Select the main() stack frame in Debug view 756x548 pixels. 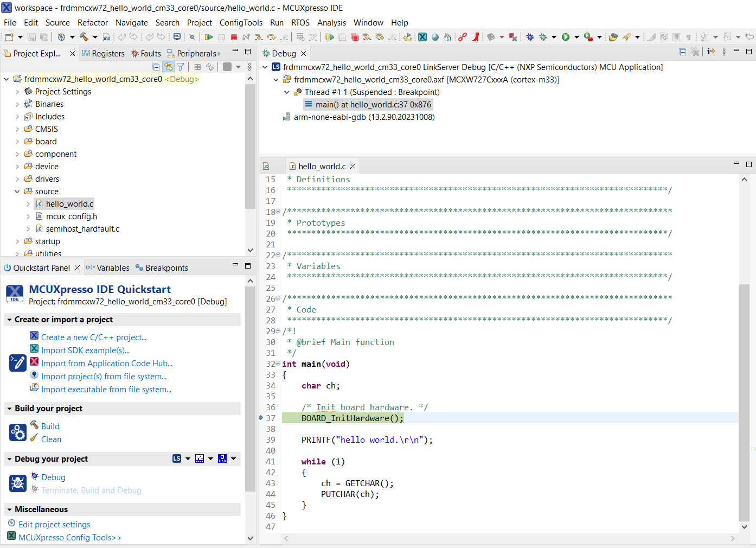[x=373, y=105]
